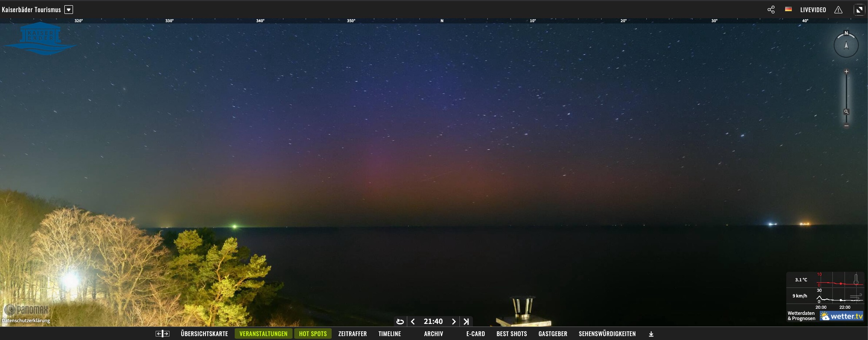Screen dimensions: 868x340
Task: Open the share icon in the top bar
Action: pos(771,10)
